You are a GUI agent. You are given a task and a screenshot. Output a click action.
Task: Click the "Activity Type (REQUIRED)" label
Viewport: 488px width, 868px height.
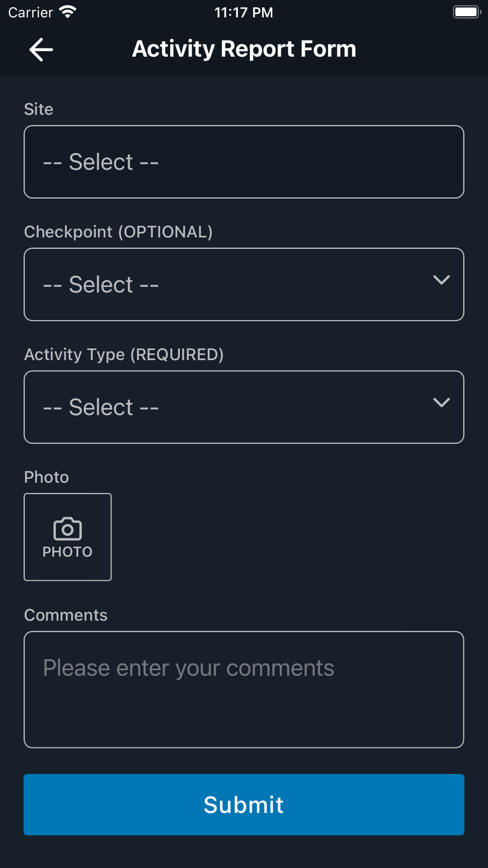(123, 354)
